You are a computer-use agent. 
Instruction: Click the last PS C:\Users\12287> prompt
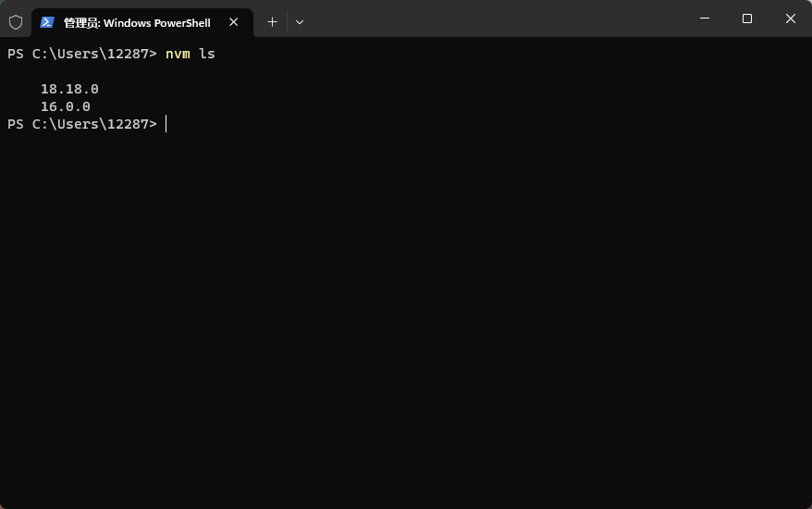(81, 124)
